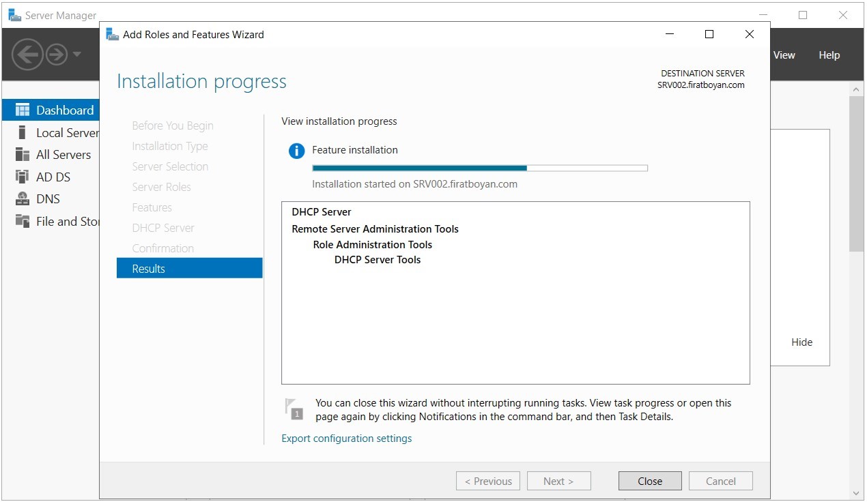Click the Dashboard grid icon
Image resolution: width=867 pixels, height=504 pixels.
[x=23, y=110]
